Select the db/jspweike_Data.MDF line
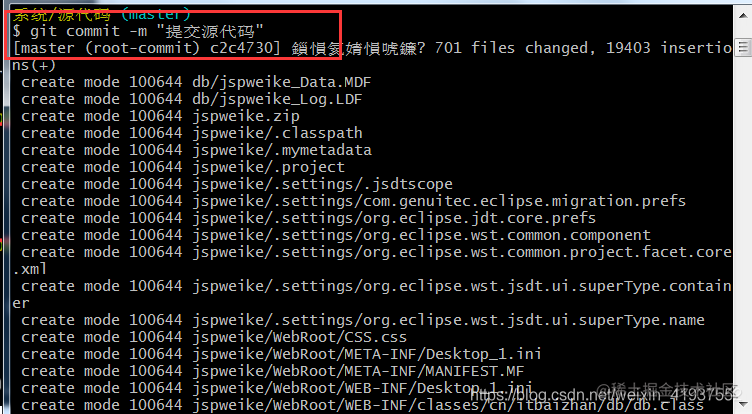752x414 pixels. click(196, 82)
